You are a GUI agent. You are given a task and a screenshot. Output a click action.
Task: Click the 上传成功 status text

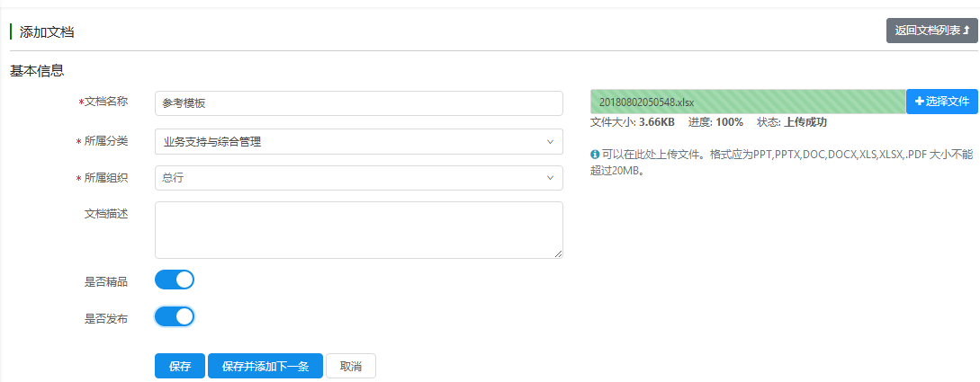coord(805,122)
